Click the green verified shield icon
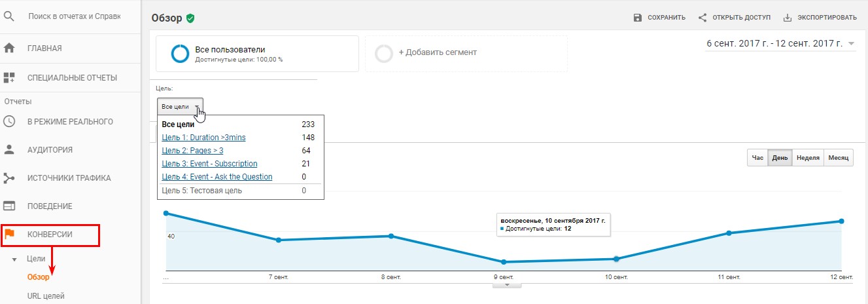 (x=190, y=18)
